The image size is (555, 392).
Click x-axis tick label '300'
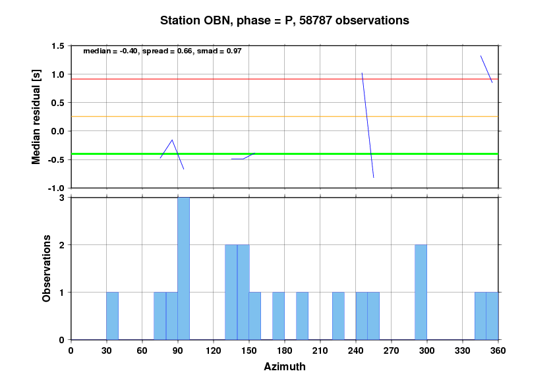427,350
